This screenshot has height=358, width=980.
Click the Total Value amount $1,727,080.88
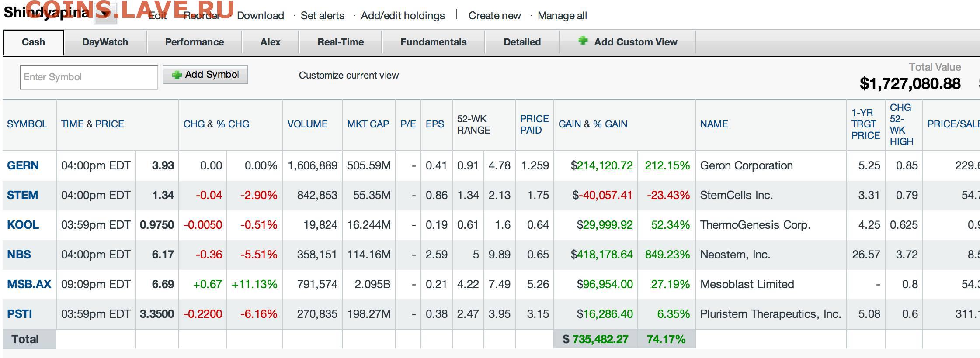pos(910,83)
